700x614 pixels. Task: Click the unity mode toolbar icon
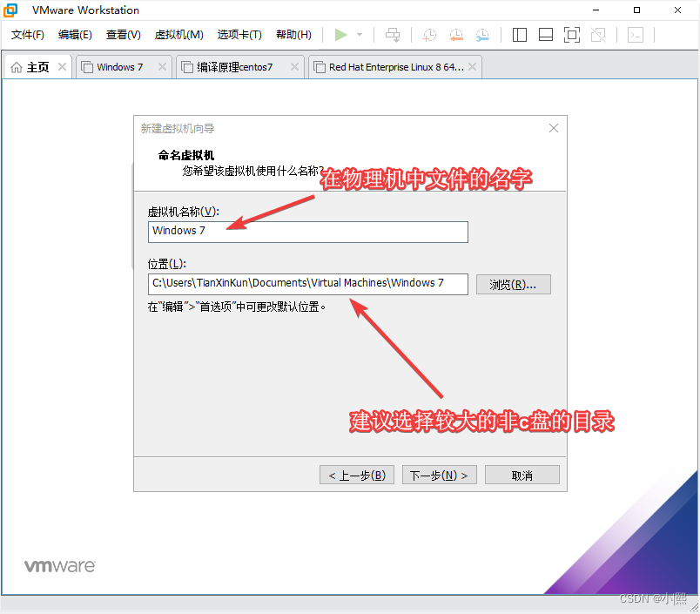pyautogui.click(x=598, y=35)
